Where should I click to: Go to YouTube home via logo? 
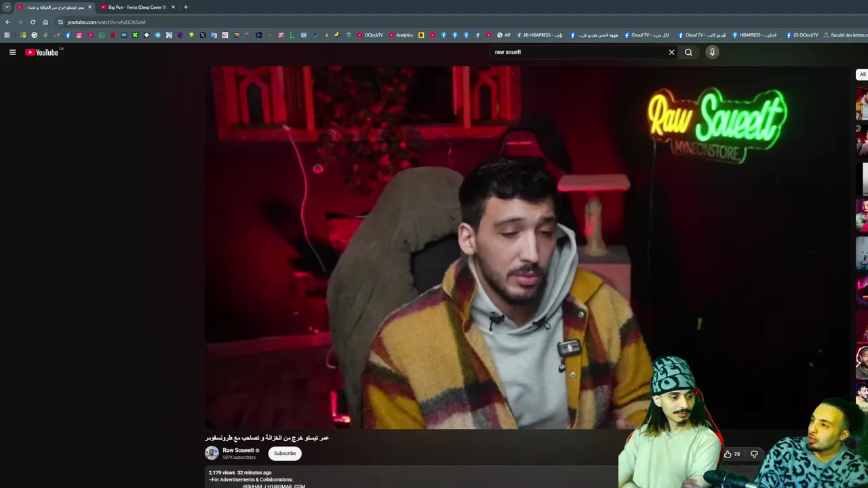click(42, 52)
